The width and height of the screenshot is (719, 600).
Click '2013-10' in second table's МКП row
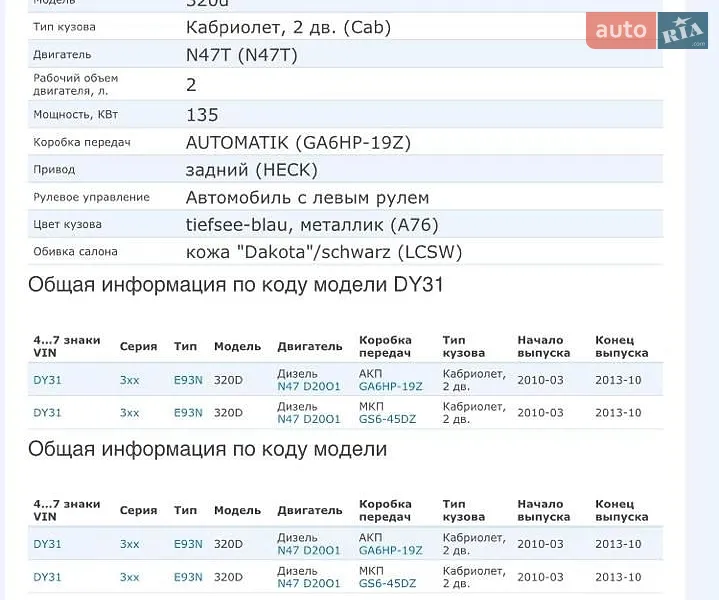pos(618,577)
